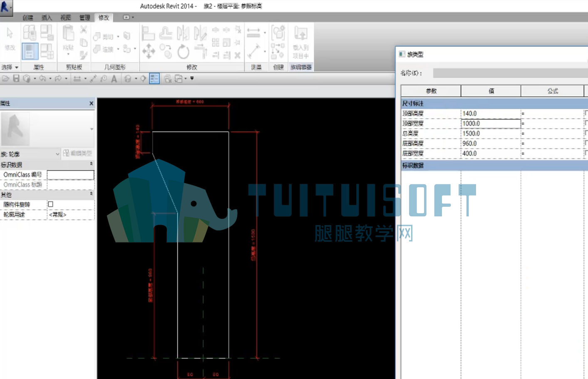
Task: Click the 1500.0 value cell
Action: [491, 134]
